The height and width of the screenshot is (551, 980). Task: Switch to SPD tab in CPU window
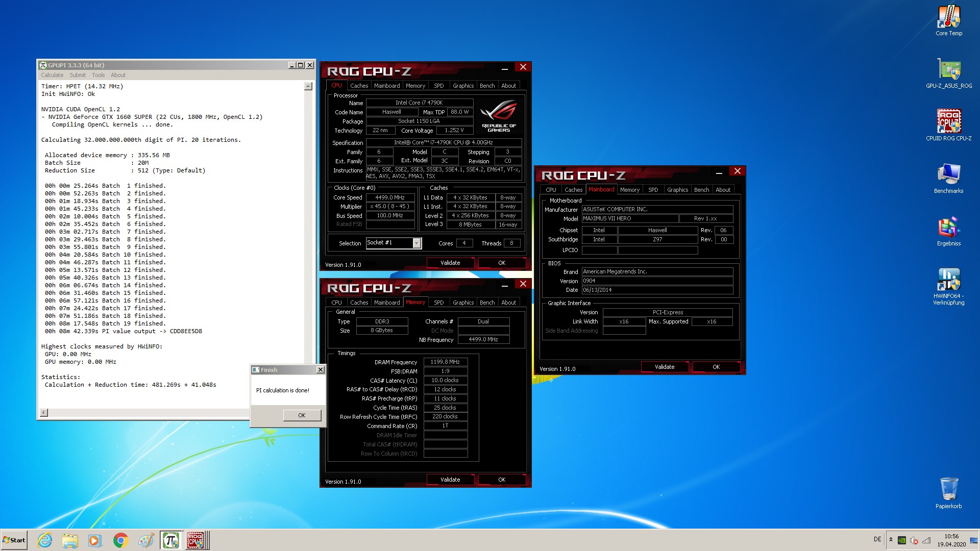coord(438,86)
